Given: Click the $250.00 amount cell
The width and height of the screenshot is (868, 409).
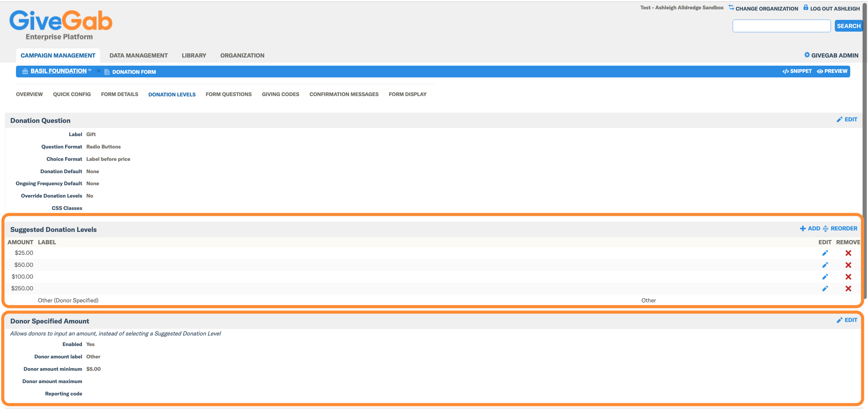Looking at the screenshot, I should pos(22,289).
